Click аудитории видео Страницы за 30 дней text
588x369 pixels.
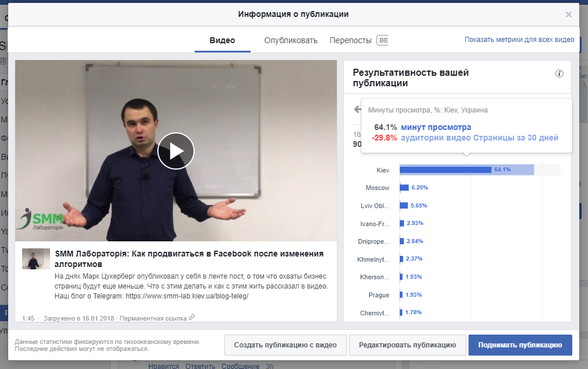480,138
